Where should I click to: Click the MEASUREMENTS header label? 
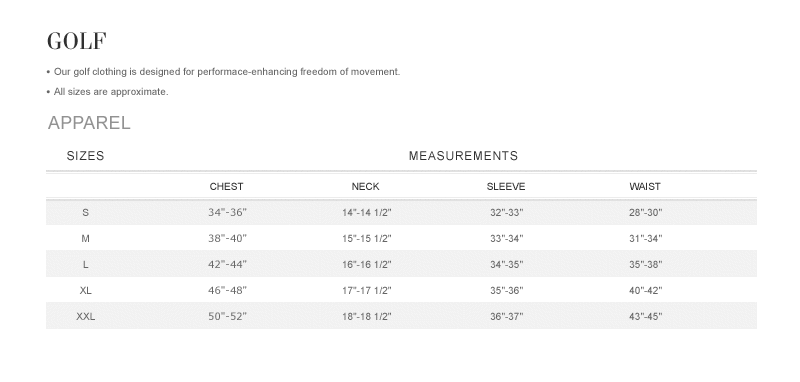(x=463, y=156)
